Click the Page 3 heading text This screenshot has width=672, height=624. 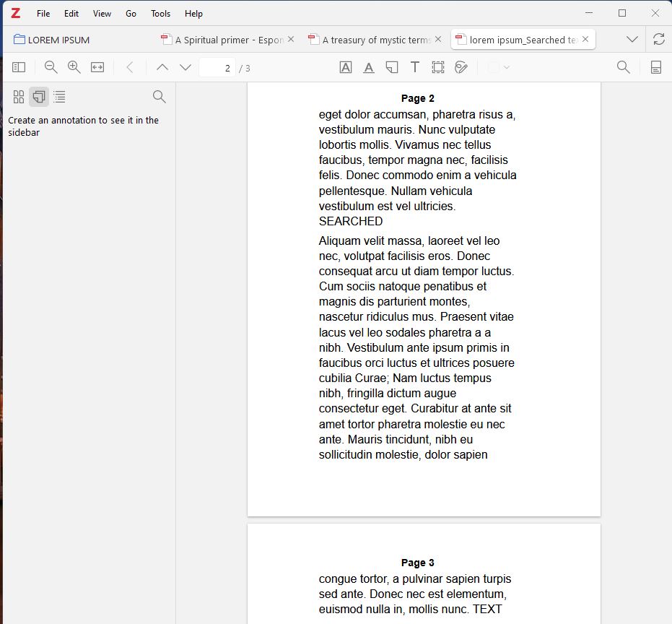417,562
